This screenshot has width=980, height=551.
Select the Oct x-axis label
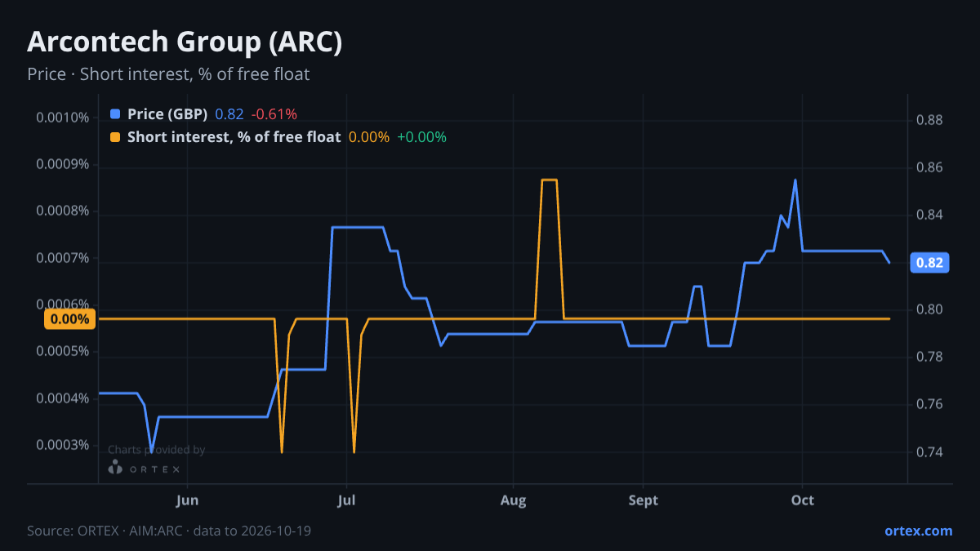click(803, 500)
